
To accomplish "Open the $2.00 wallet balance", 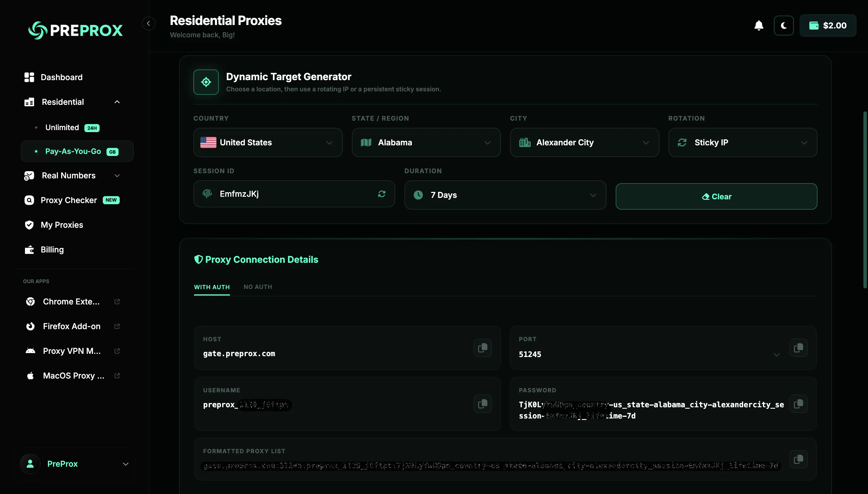I will 828,26.
